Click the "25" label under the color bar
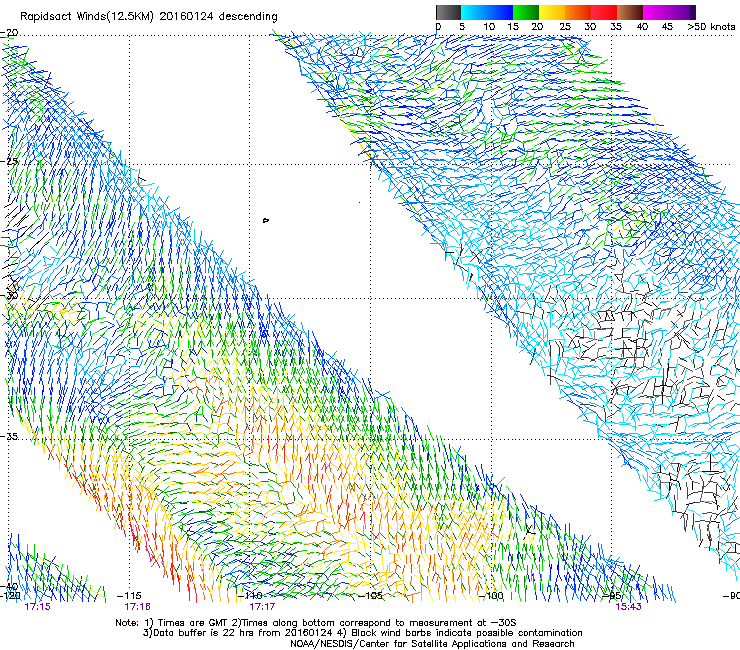This screenshot has height=650, width=740. click(565, 27)
